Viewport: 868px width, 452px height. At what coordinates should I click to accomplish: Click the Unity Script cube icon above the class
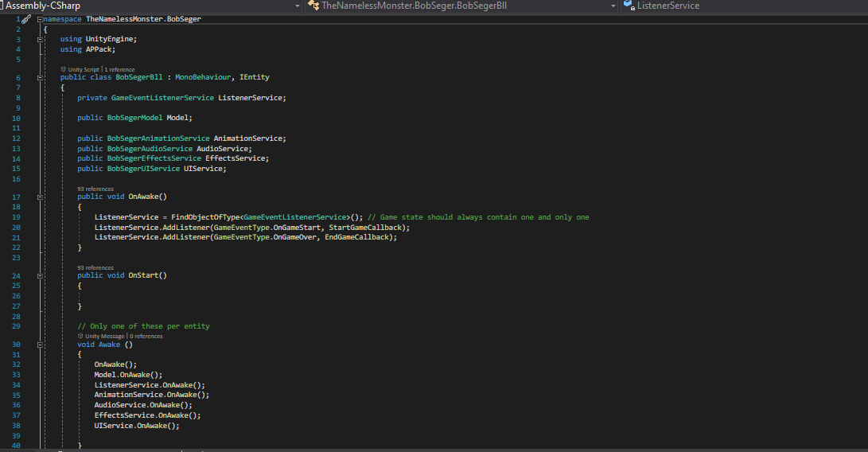click(64, 69)
